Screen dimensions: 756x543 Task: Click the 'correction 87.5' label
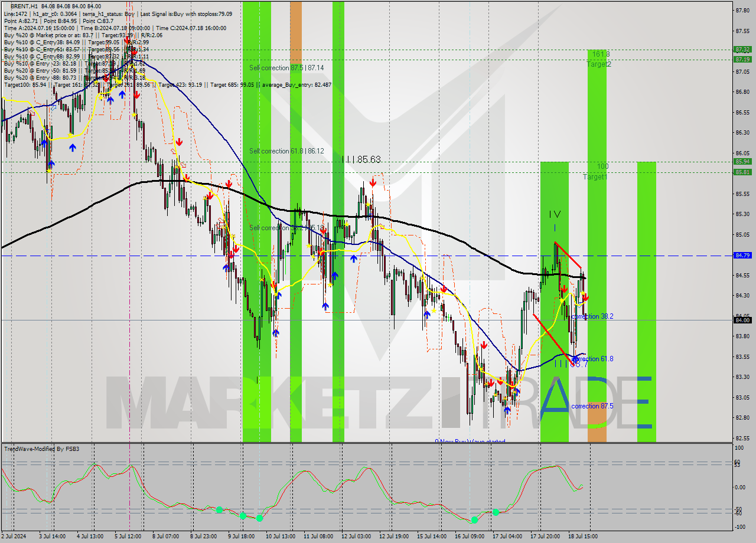(x=592, y=406)
